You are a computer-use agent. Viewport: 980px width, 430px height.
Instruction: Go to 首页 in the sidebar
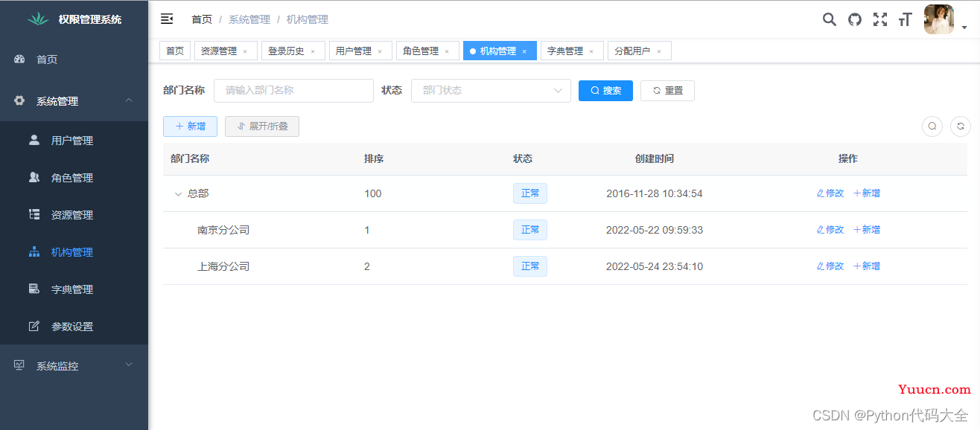pos(74,60)
